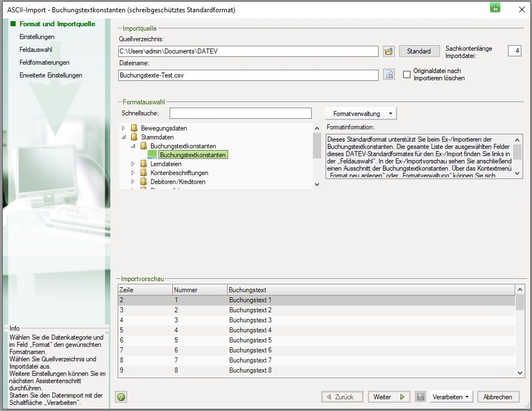Image resolution: width=532 pixels, height=411 pixels.
Task: Select the Debitoren/Kreditoren tree item
Action: [x=178, y=182]
